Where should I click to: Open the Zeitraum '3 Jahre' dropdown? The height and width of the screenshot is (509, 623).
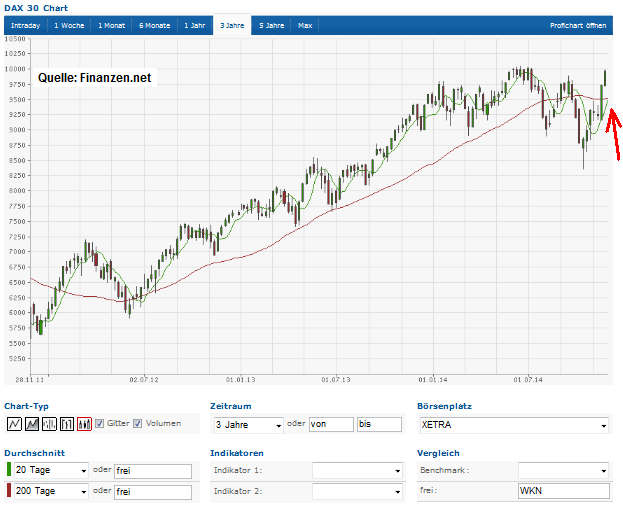[248, 425]
